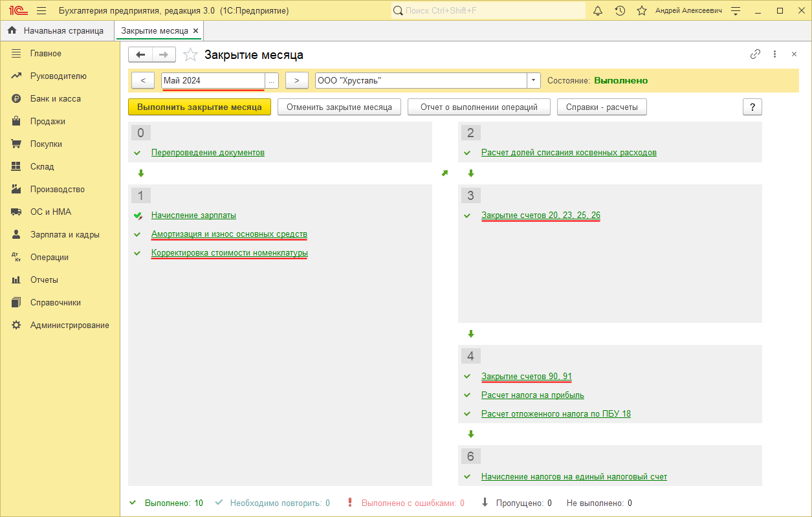812x517 pixels.
Task: Click the search field Поиск Ctrl+Shift+F
Action: pyautogui.click(x=488, y=11)
